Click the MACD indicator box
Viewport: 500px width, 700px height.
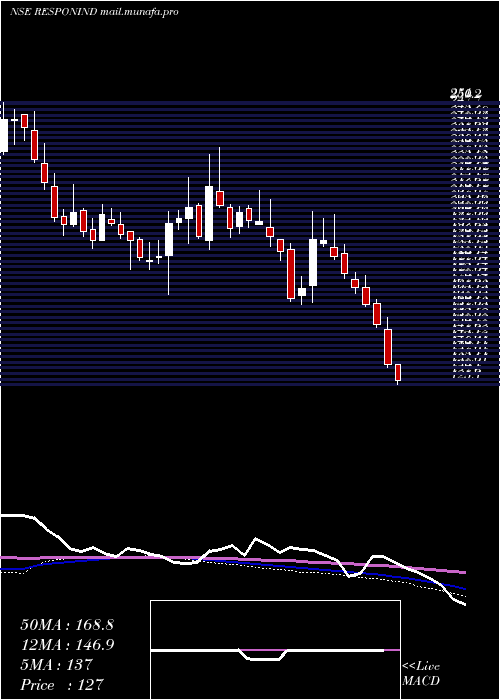click(275, 650)
